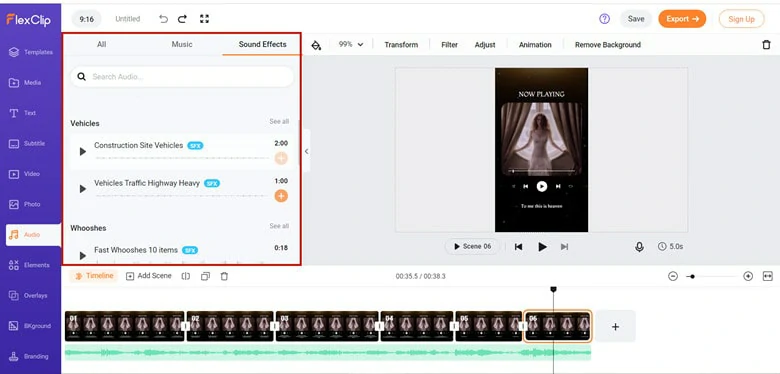The height and width of the screenshot is (374, 780).
Task: Open the 99% zoom dropdown
Action: (351, 44)
